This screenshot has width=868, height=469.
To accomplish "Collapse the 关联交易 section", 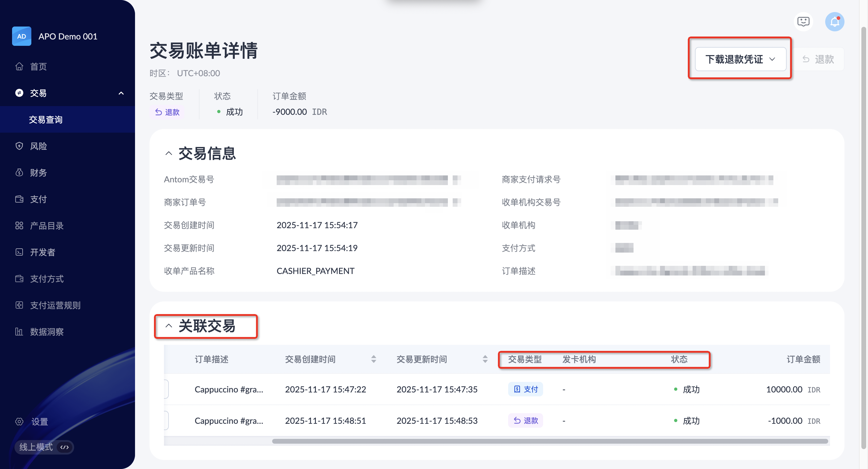I will click(x=168, y=326).
